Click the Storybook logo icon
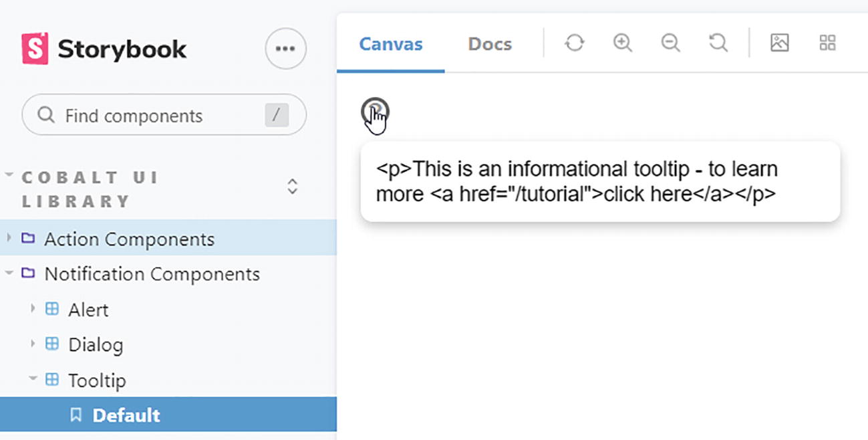 35,49
